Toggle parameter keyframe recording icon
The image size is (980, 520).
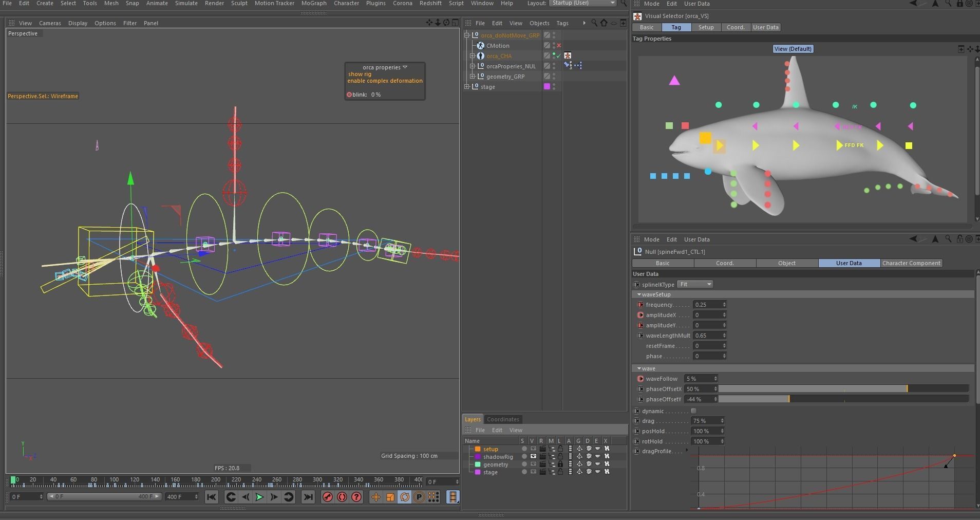419,497
